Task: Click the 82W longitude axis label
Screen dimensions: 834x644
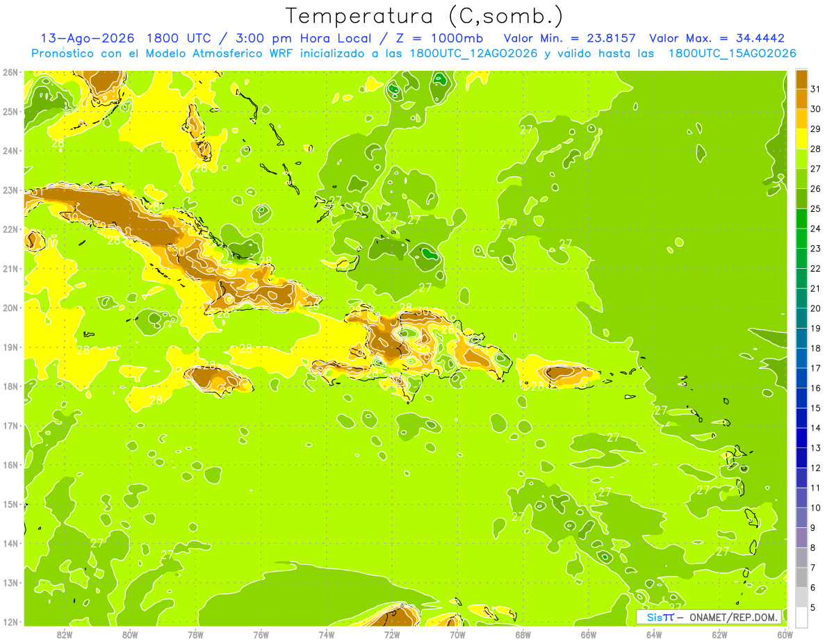Action: click(x=64, y=634)
